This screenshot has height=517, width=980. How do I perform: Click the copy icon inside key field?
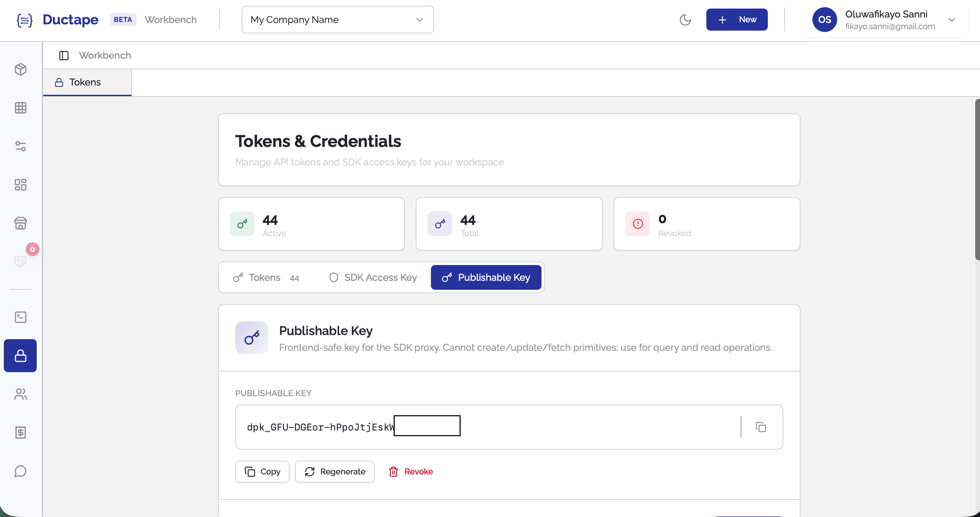761,427
